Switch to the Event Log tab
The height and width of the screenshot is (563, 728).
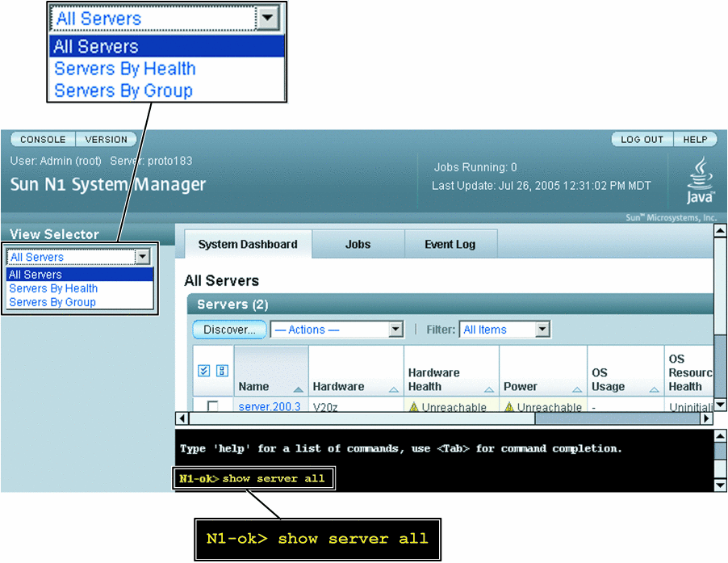coord(450,244)
